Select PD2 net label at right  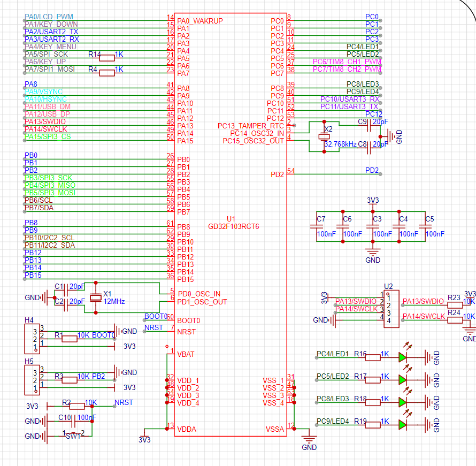(x=372, y=170)
